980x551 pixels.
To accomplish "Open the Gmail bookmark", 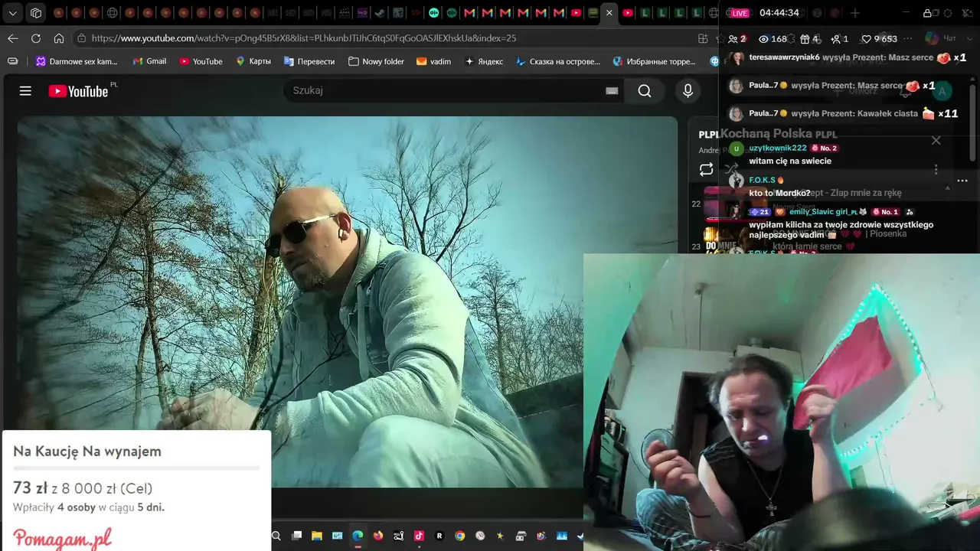I will pyautogui.click(x=149, y=61).
